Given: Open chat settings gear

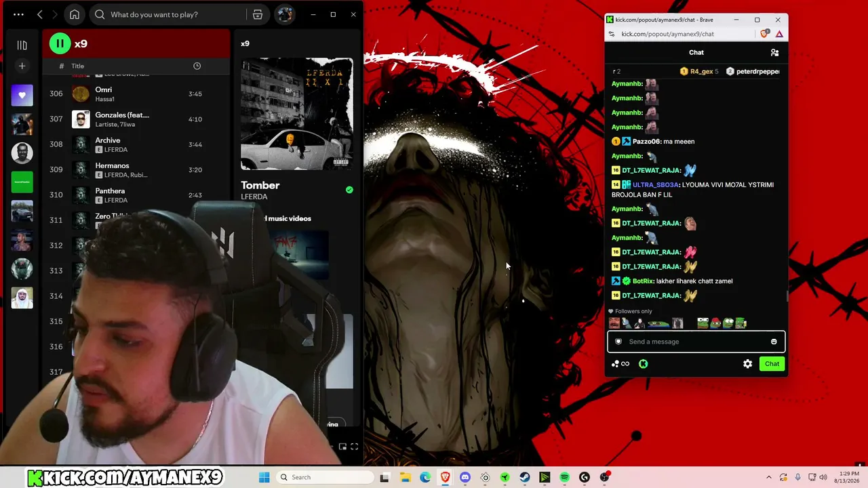Looking at the screenshot, I should [x=747, y=364].
